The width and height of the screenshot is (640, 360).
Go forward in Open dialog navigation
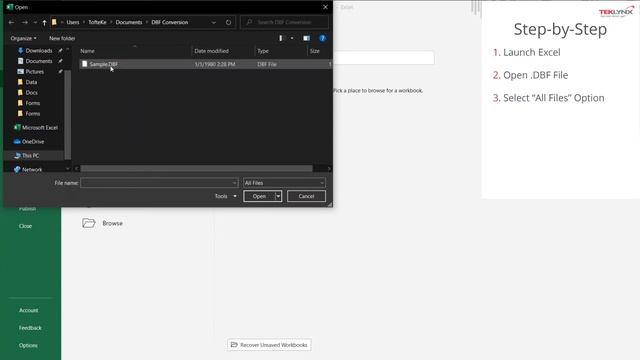pyautogui.click(x=25, y=22)
